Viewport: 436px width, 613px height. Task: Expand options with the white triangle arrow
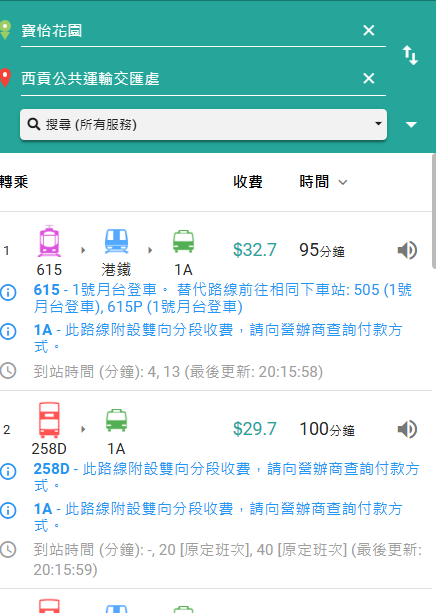tap(411, 125)
